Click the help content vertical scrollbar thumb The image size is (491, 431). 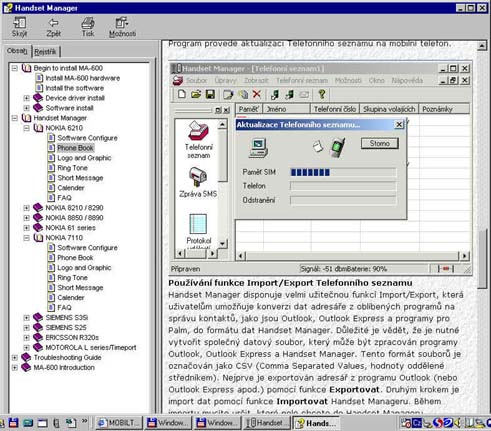[x=482, y=258]
